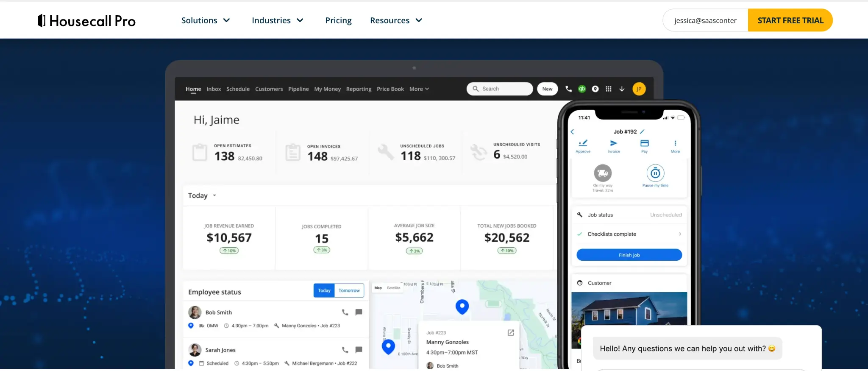This screenshot has width=868, height=371.
Task: Open the JP profile avatar
Action: coord(639,89)
